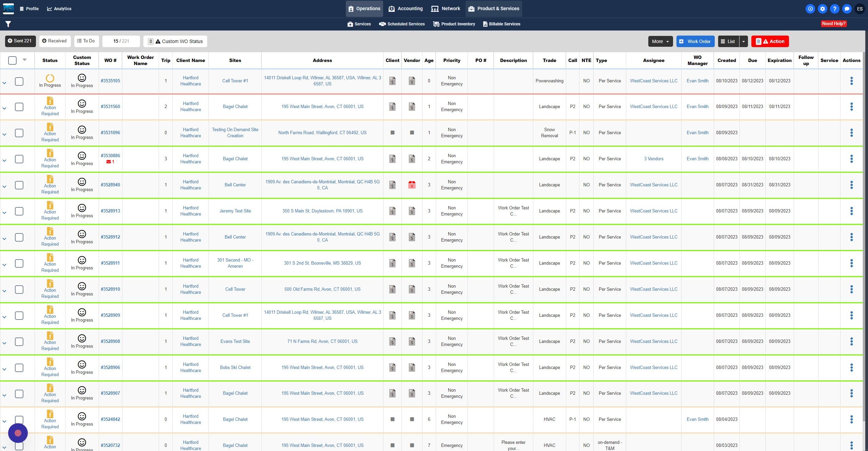The image size is (868, 451).
Task: Expand the List view dropdown arrow
Action: tap(743, 41)
